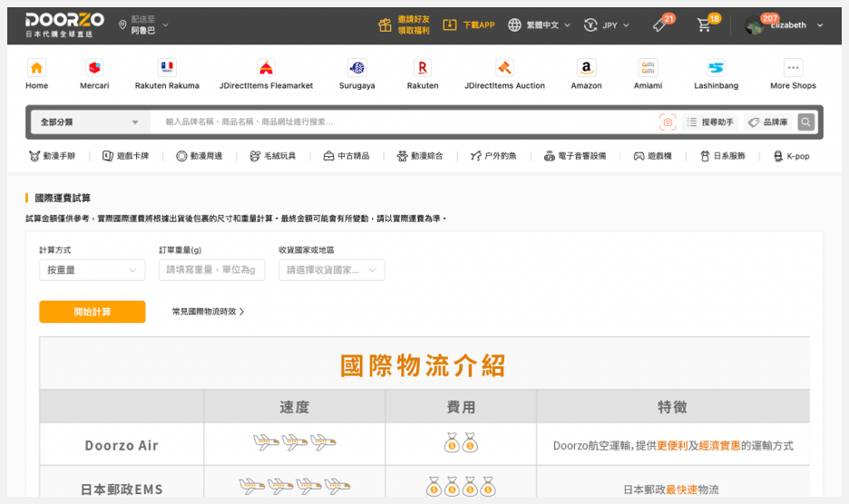Open the 按重量 calculation method dropdown
This screenshot has height=504, width=849.
tap(92, 269)
